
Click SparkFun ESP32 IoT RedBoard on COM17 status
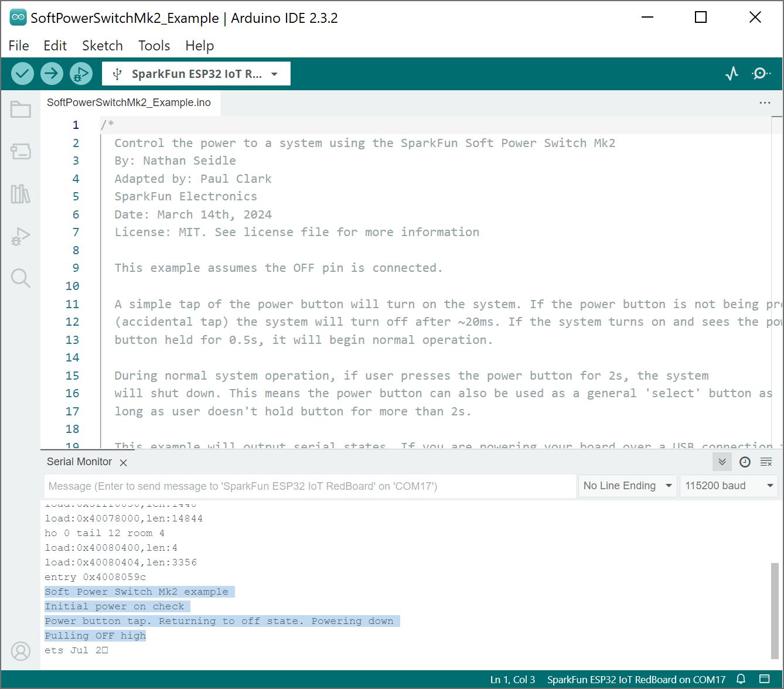[x=636, y=680]
